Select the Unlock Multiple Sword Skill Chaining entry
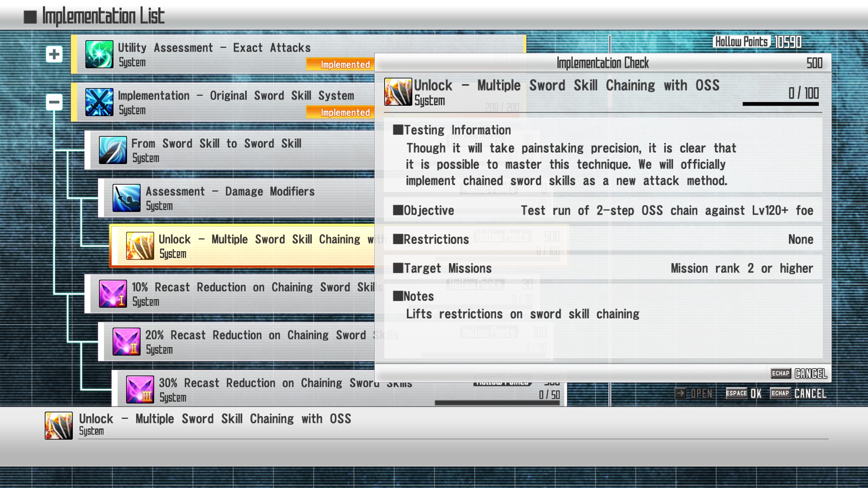The width and height of the screenshot is (868, 488). pos(253,246)
